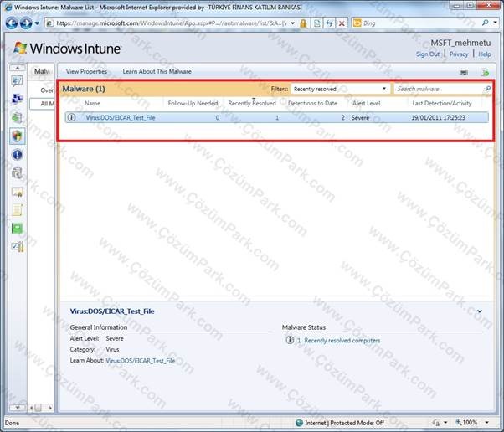The image size is (504, 432).
Task: Select the Malware tab header in navigation pane
Action: (x=42, y=71)
